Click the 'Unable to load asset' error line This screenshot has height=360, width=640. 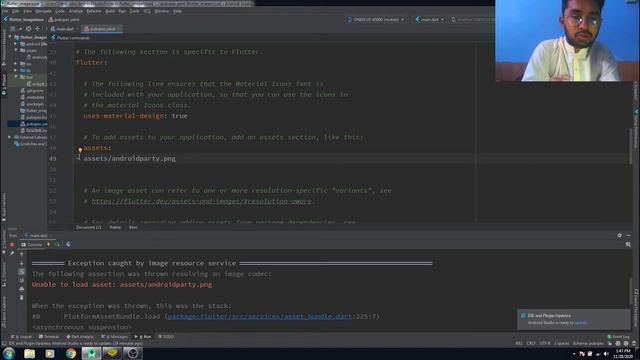122,284
